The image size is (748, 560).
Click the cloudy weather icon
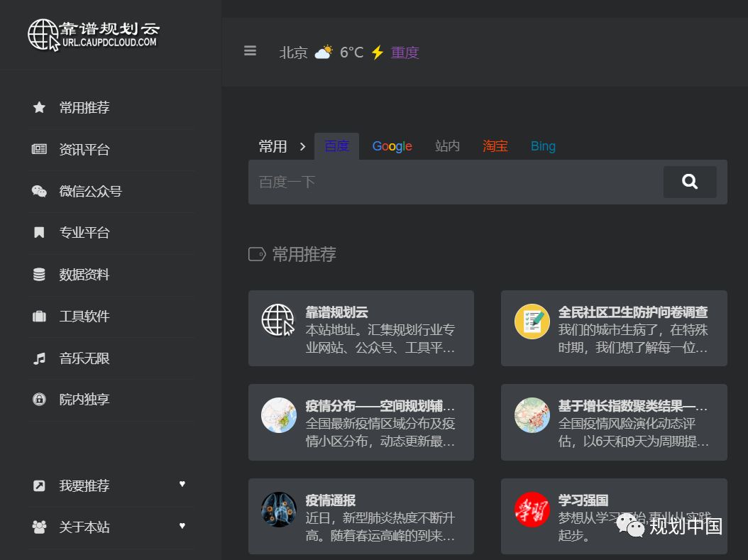click(x=324, y=52)
